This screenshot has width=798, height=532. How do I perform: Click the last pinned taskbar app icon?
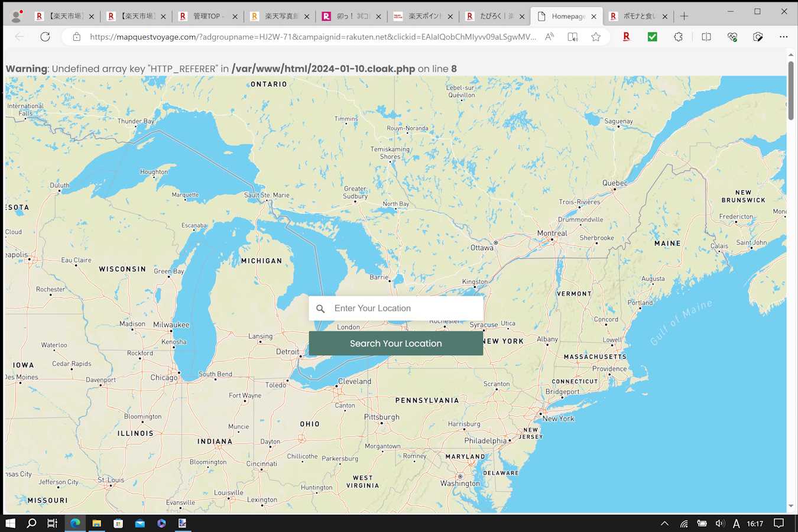[x=183, y=523]
